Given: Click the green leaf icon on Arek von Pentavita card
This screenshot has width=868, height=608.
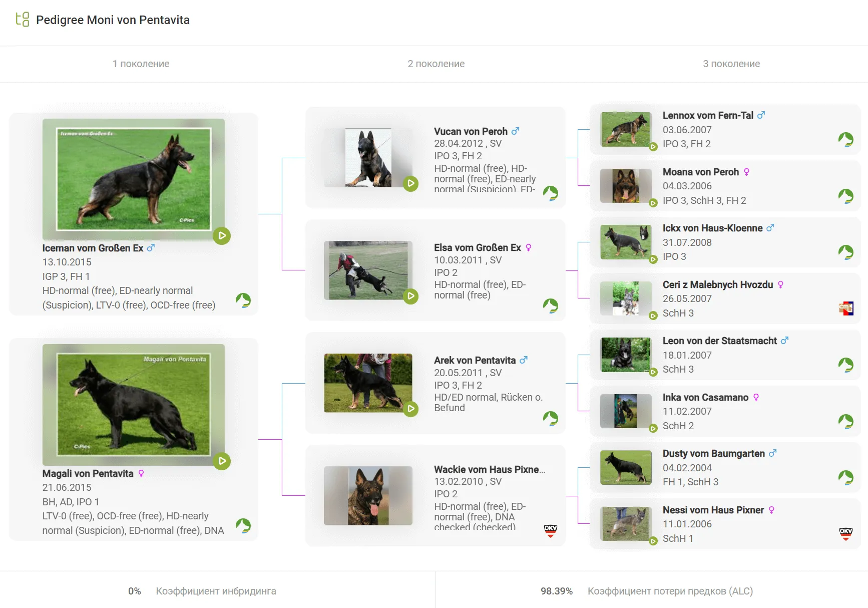Looking at the screenshot, I should coord(550,418).
